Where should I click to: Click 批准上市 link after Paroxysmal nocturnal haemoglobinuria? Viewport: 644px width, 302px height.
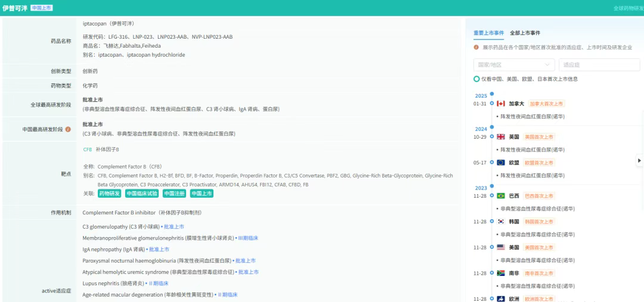pos(246,260)
